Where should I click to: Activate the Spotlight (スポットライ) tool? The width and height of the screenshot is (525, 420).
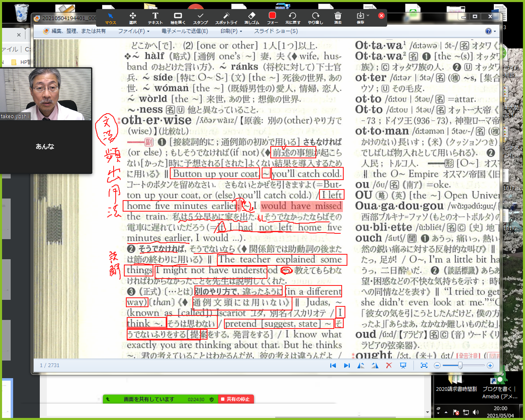coord(226,18)
